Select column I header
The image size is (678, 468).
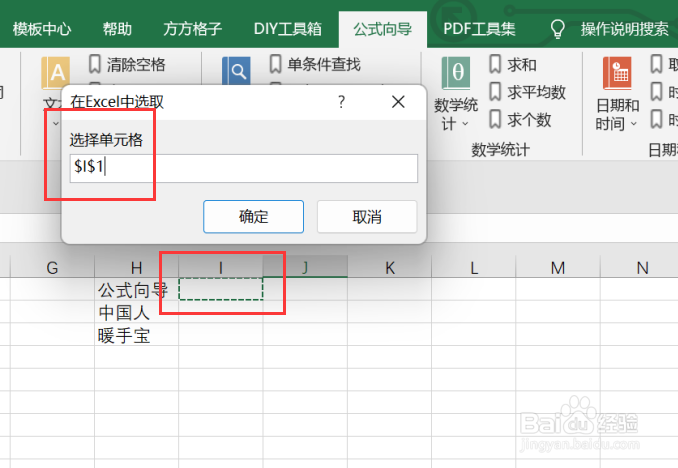coord(221,268)
